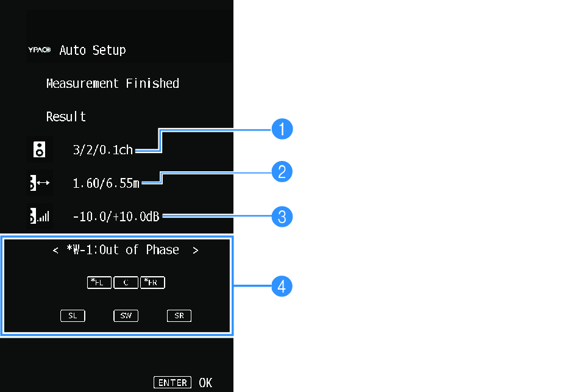This screenshot has width=576, height=392.
Task: Click the speaker level icon
Action: 40,215
